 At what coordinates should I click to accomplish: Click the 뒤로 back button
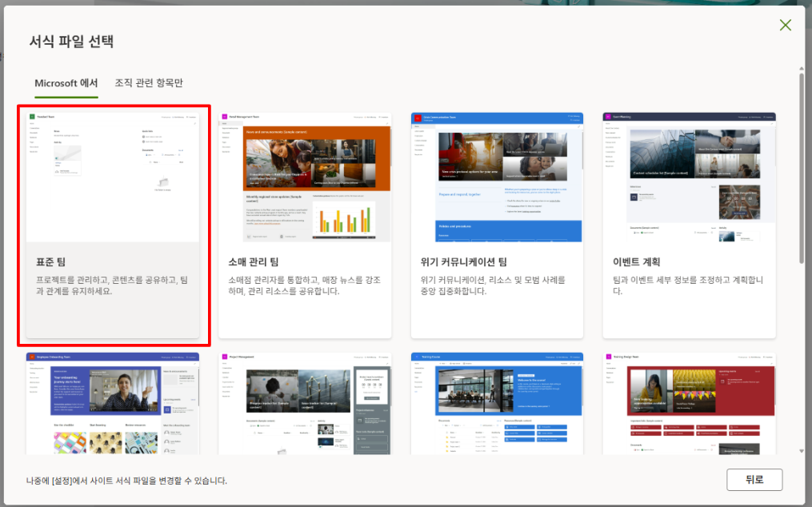[x=754, y=480]
